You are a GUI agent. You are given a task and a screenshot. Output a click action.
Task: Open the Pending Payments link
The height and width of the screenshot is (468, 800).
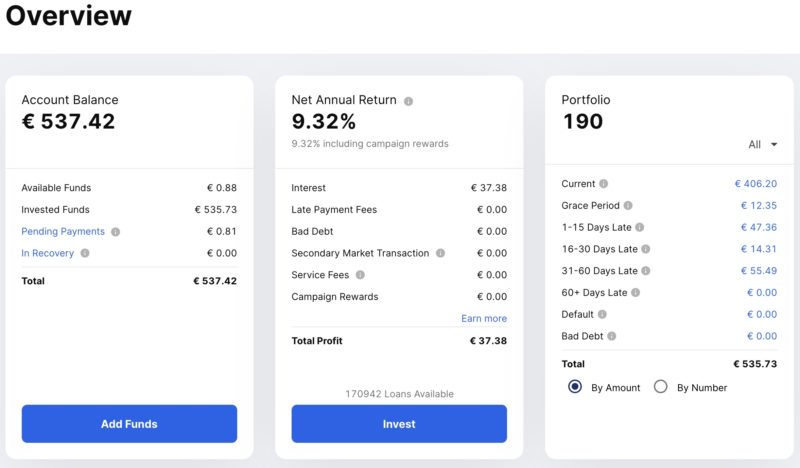(63, 232)
